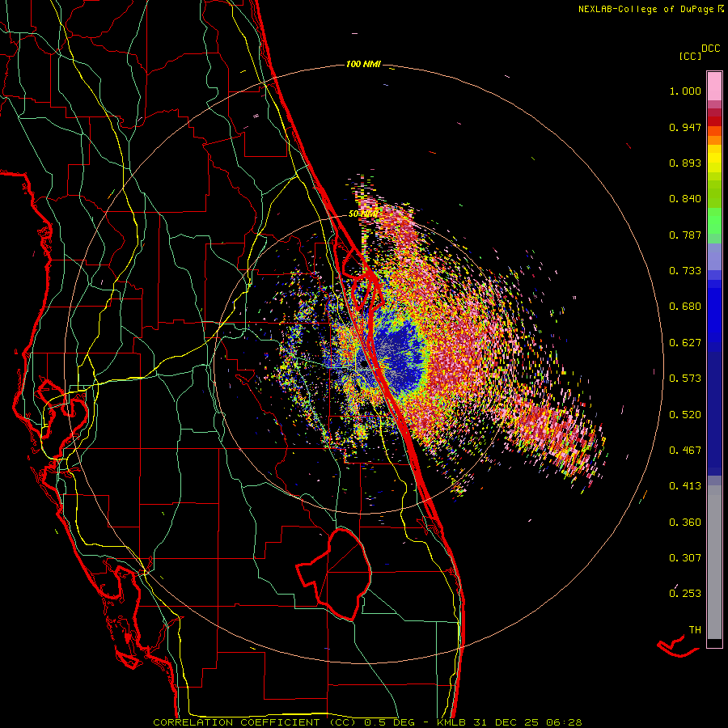This screenshot has width=728, height=728.
Task: Click the NEXLAB-College of DuPage credit text
Action: [647, 9]
